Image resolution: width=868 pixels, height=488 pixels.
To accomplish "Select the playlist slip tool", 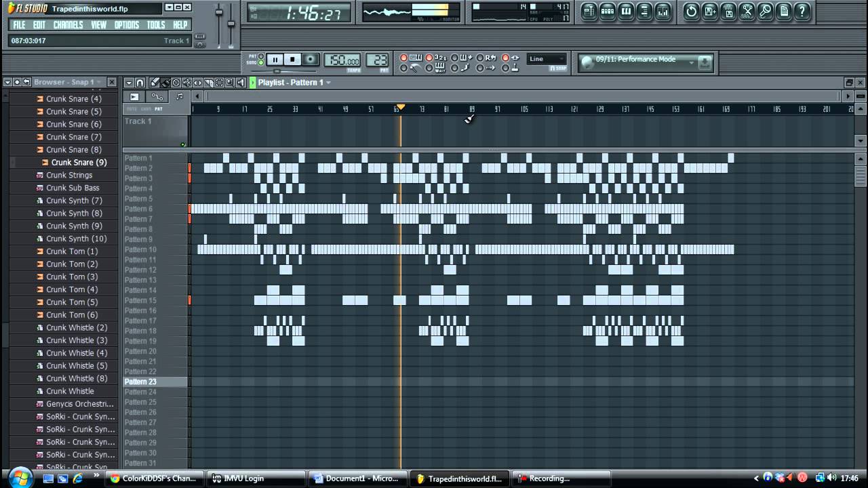I will [197, 82].
